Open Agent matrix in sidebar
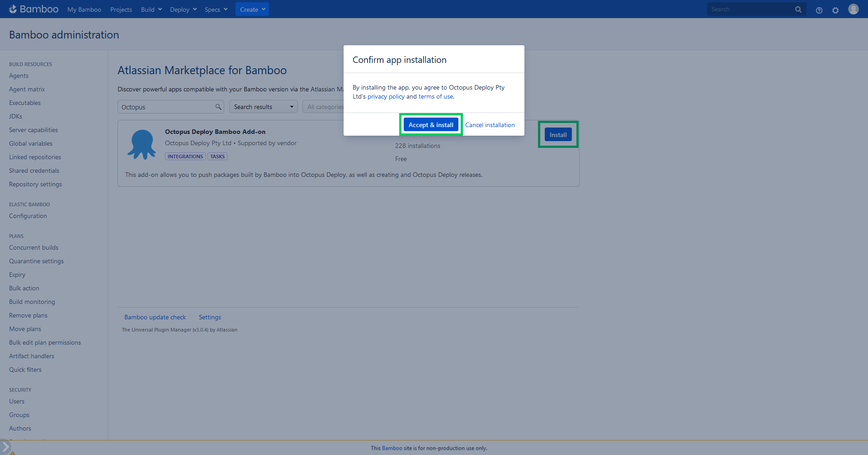Image resolution: width=868 pixels, height=455 pixels. coord(27,89)
